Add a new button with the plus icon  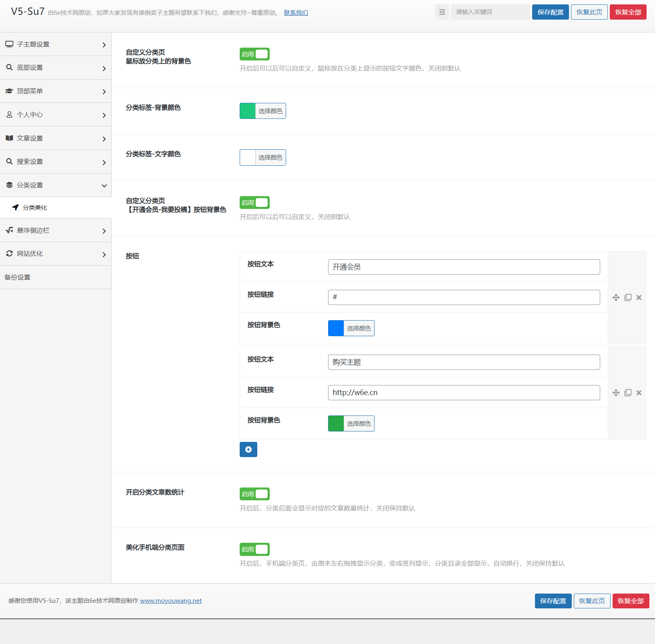(x=248, y=449)
